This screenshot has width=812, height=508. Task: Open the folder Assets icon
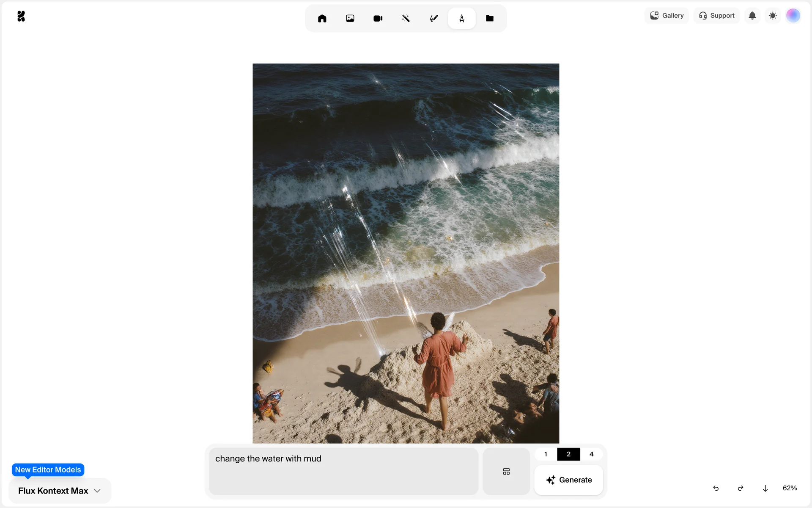point(489,18)
